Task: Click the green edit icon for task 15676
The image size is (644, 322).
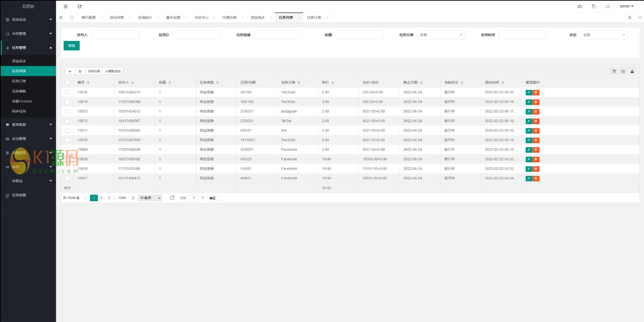Action: coord(529,92)
